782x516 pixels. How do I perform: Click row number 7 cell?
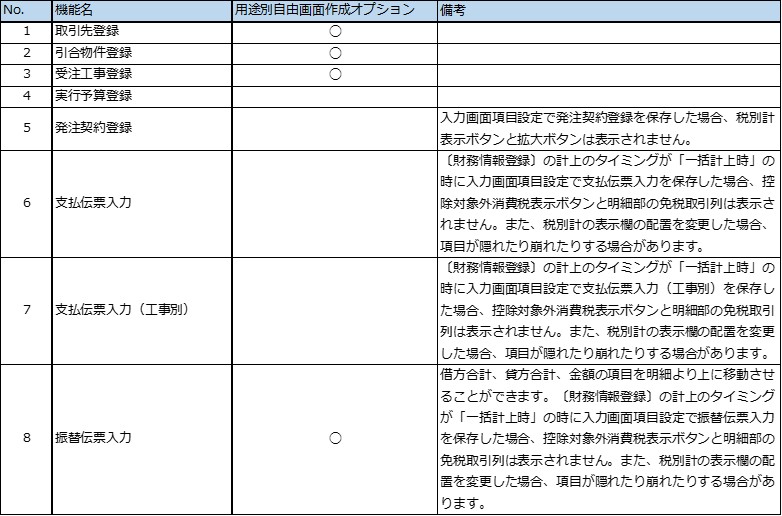[x=26, y=309]
